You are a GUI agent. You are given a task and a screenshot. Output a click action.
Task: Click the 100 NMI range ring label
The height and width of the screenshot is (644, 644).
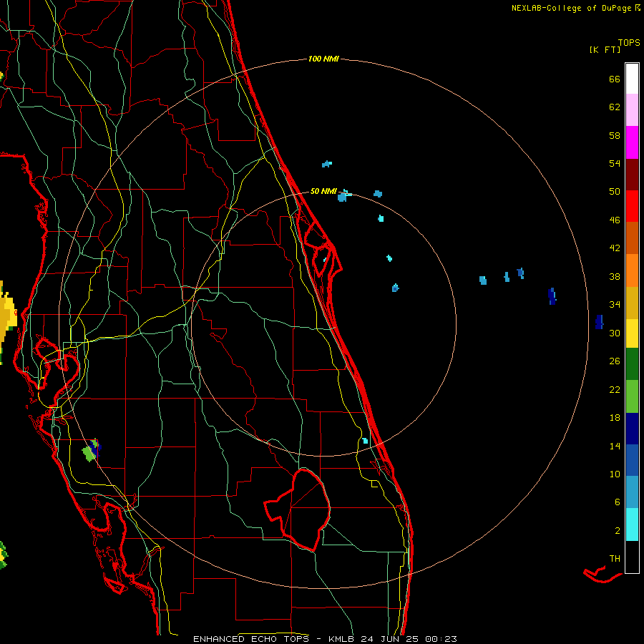click(323, 59)
